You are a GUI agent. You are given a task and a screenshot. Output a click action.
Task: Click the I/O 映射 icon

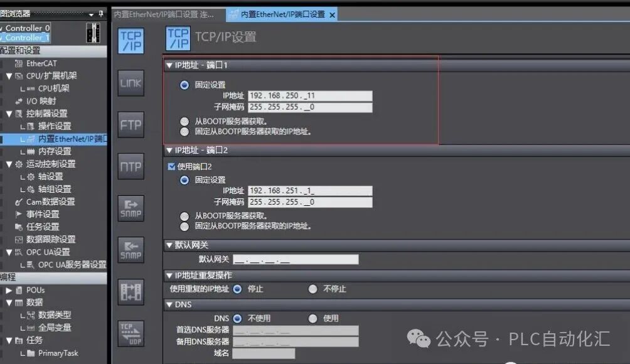click(19, 101)
